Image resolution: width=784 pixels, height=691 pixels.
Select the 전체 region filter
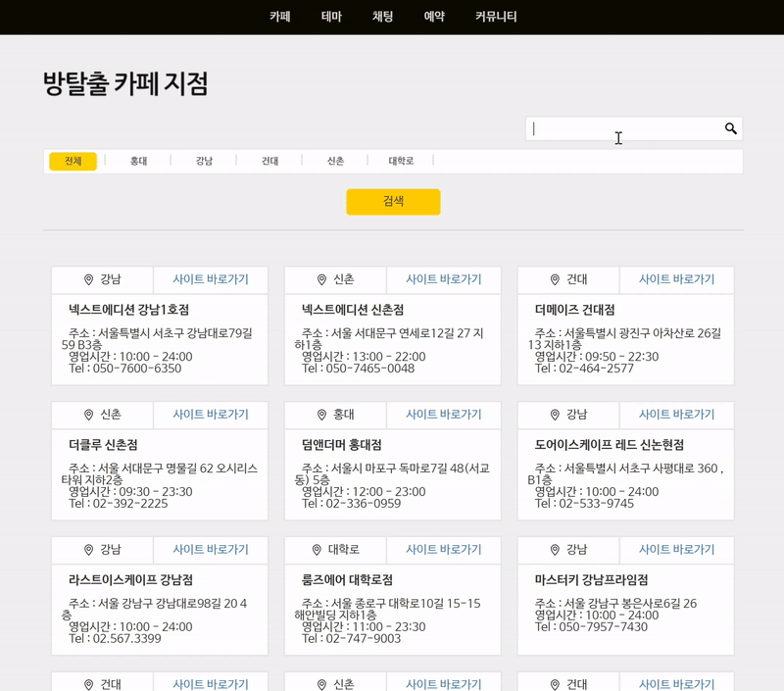[x=73, y=161]
